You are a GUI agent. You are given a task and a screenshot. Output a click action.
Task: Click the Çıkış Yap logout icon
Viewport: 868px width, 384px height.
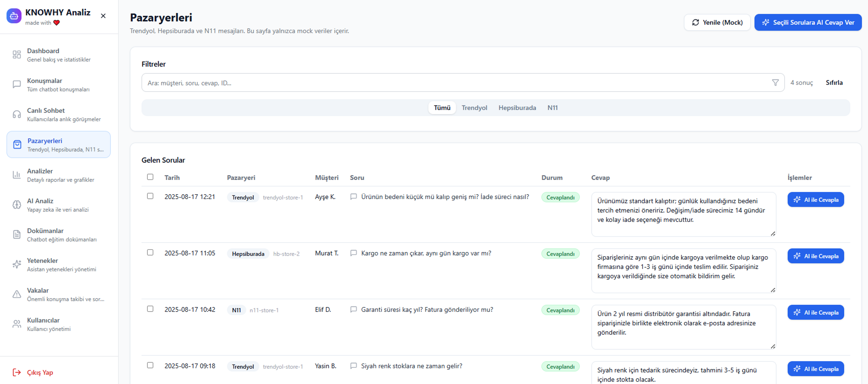point(17,372)
